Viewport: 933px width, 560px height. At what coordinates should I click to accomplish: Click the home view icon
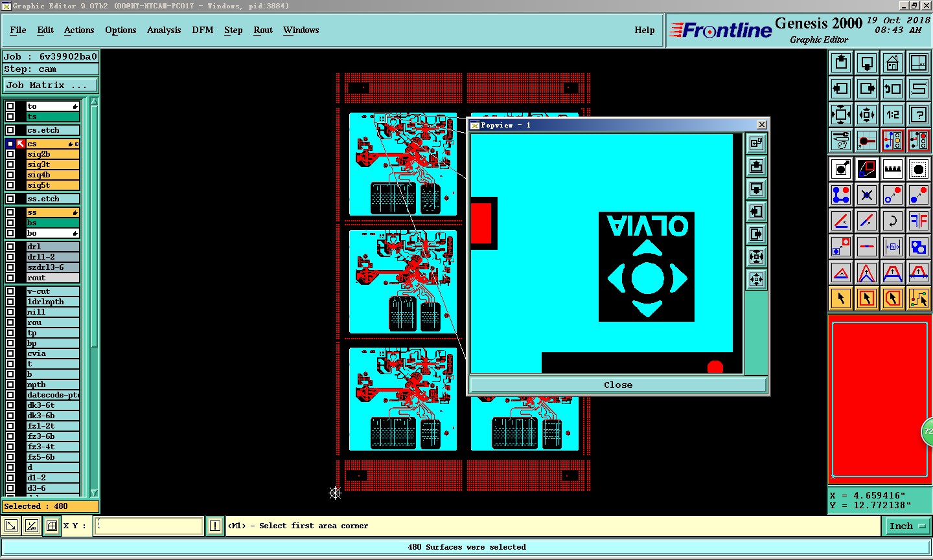tap(893, 63)
